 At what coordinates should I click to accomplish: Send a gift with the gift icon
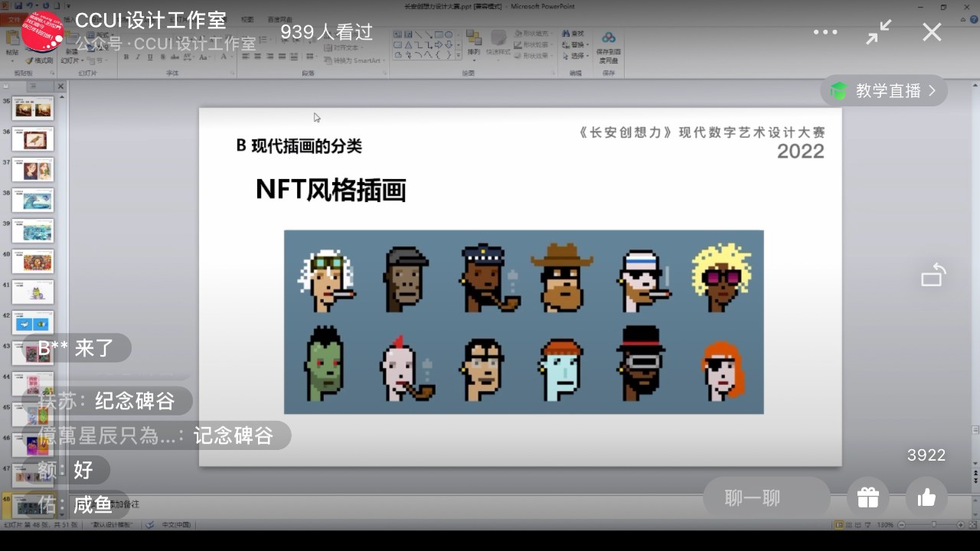pyautogui.click(x=868, y=498)
